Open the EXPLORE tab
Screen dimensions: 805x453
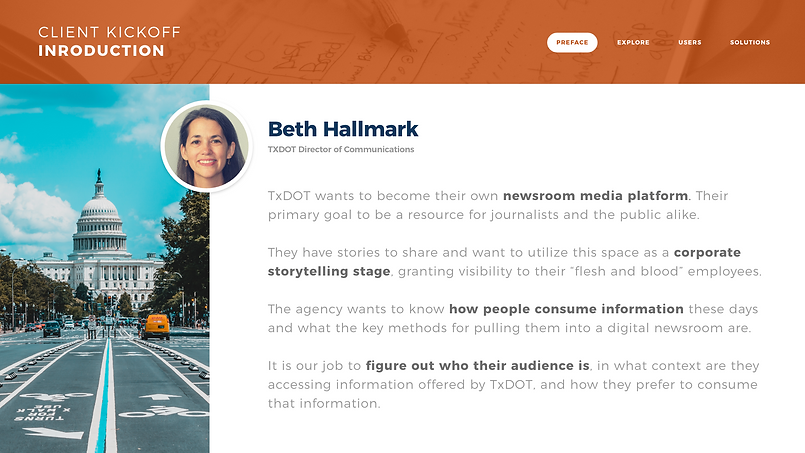point(633,43)
